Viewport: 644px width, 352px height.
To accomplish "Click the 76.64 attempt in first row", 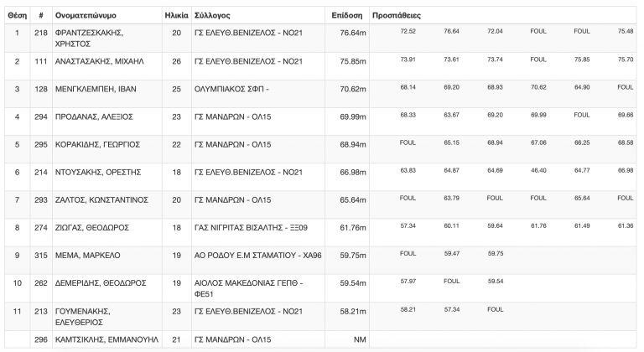I will click(451, 31).
